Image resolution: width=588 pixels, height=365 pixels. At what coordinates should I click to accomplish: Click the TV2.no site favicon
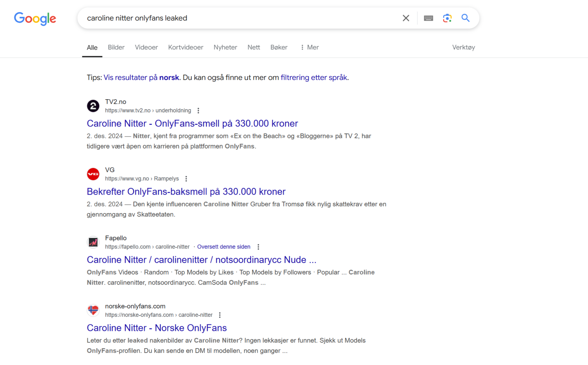tap(93, 106)
